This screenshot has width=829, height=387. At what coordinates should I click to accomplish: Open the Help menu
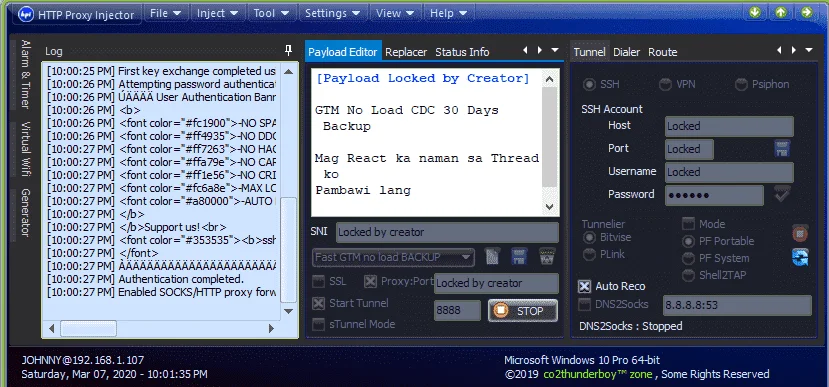(448, 13)
